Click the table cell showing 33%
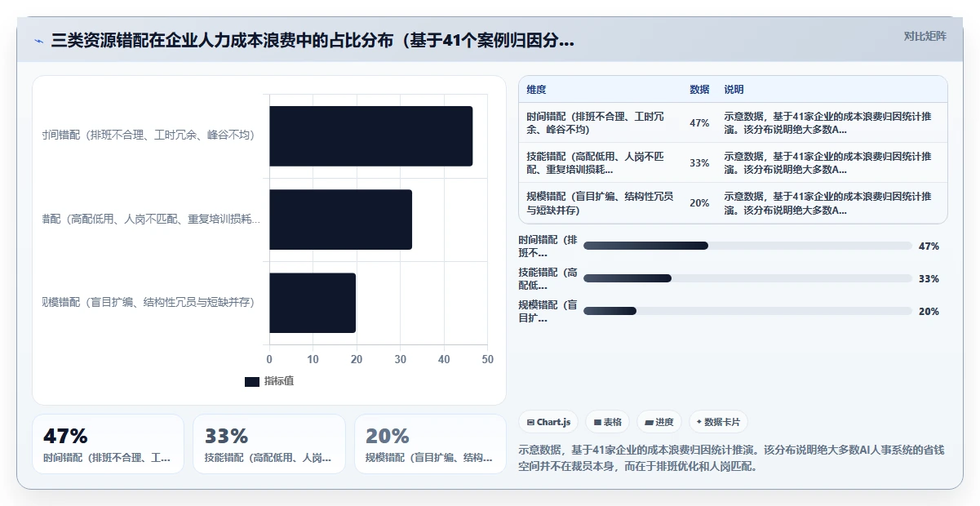The height and width of the screenshot is (506, 980). pos(699,163)
